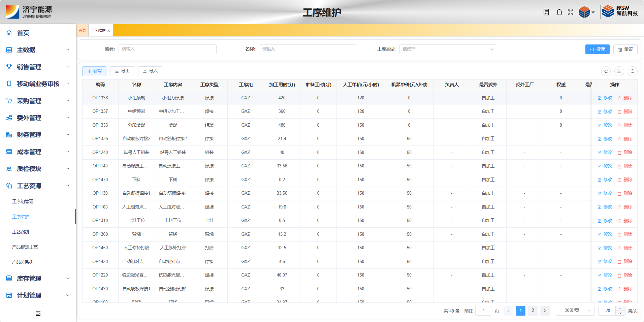The image size is (644, 322).
Task: Click the 库存管理 database icon
Action: 9,278
